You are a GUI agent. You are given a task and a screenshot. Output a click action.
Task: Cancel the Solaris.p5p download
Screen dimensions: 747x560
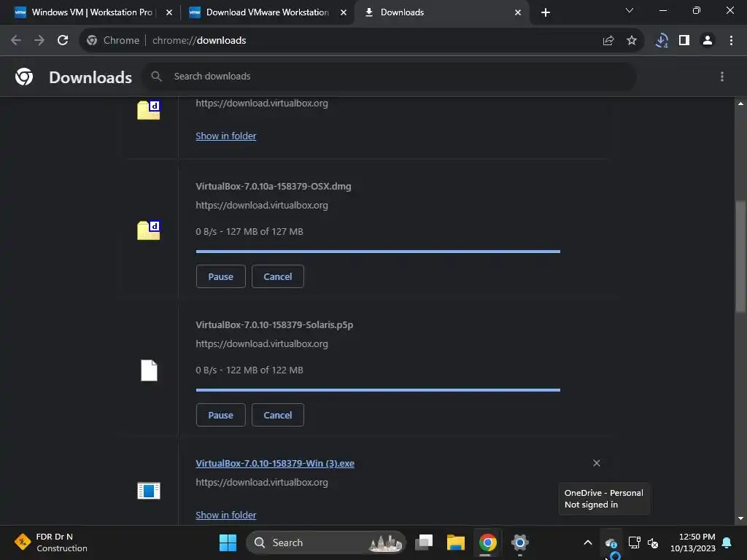[x=278, y=415]
